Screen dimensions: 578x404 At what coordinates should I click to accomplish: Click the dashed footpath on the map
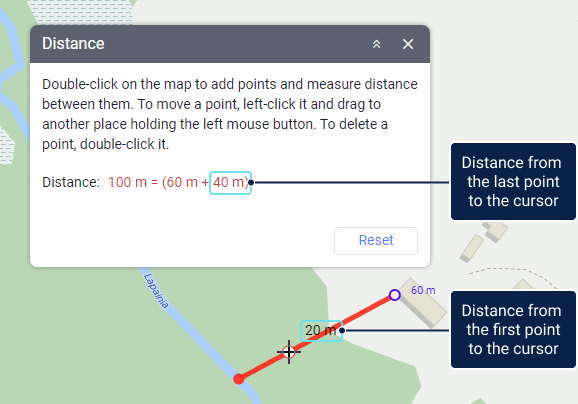click(512, 275)
